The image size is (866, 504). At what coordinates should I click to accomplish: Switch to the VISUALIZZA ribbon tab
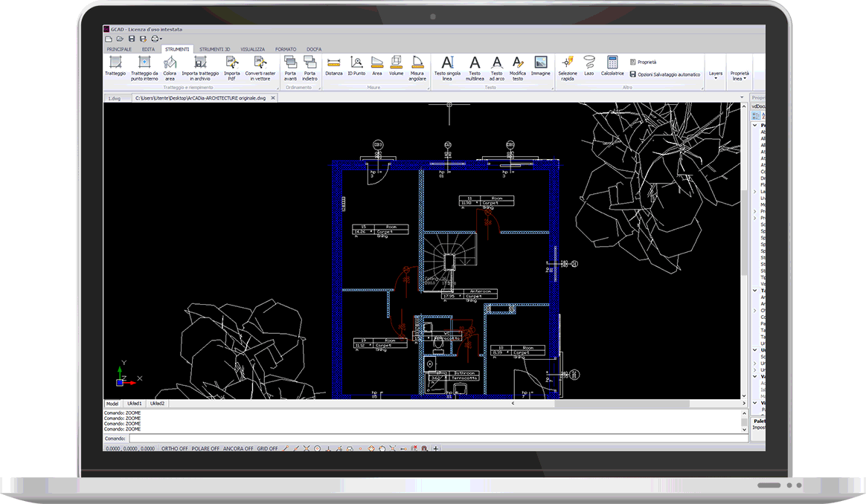pyautogui.click(x=251, y=49)
